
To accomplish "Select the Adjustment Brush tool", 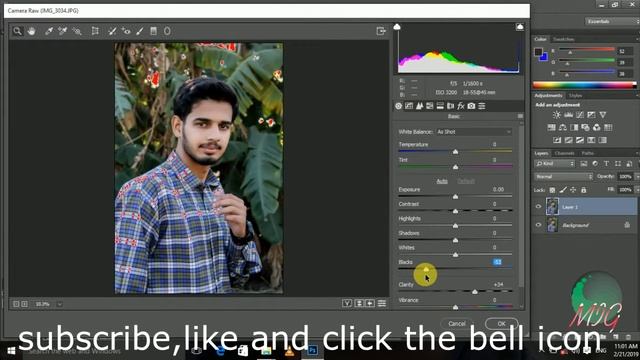I will pyautogui.click(x=140, y=31).
